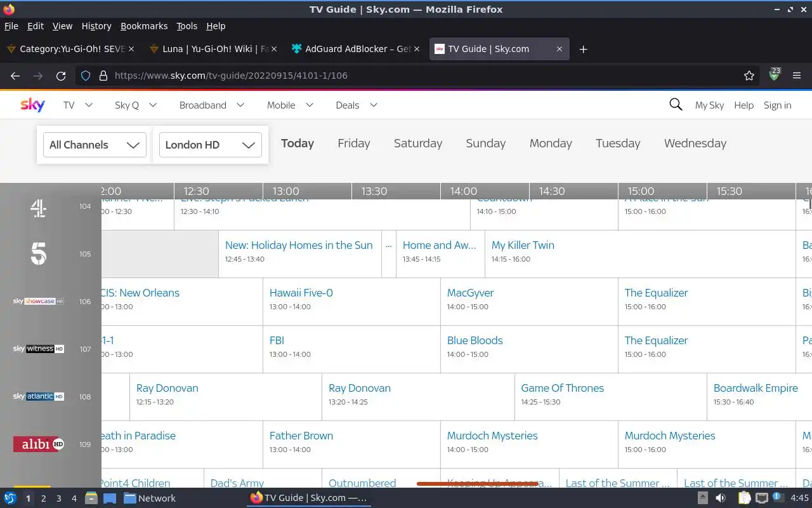Click the Sign in link
The width and height of the screenshot is (812, 508).
(x=777, y=105)
